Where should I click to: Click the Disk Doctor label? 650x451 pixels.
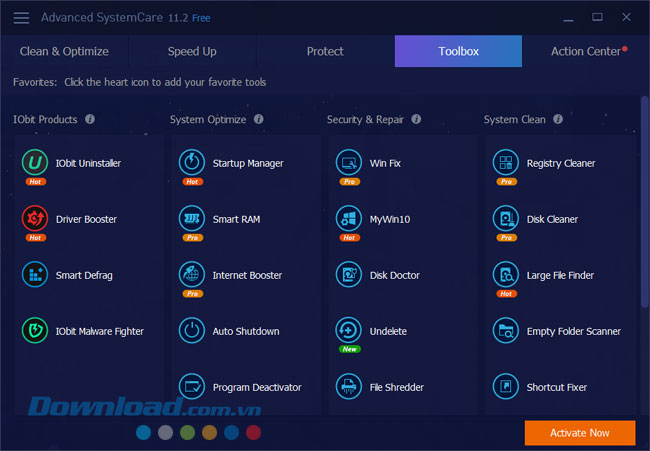click(395, 275)
